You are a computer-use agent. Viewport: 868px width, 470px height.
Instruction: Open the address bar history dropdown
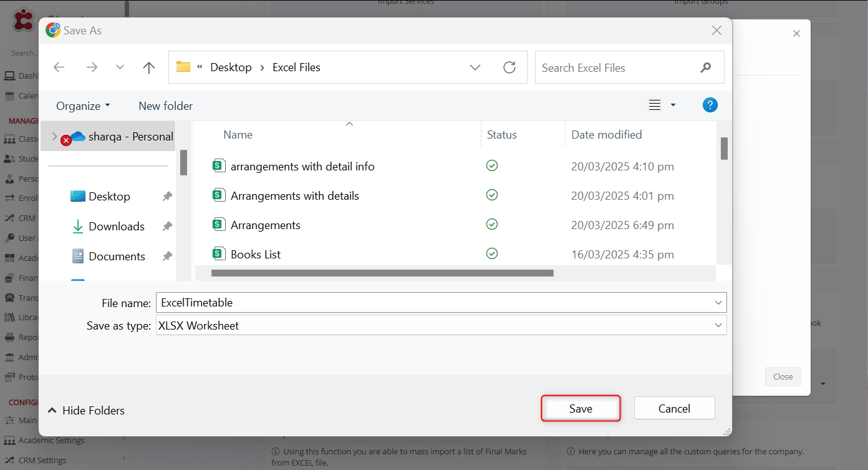475,67
